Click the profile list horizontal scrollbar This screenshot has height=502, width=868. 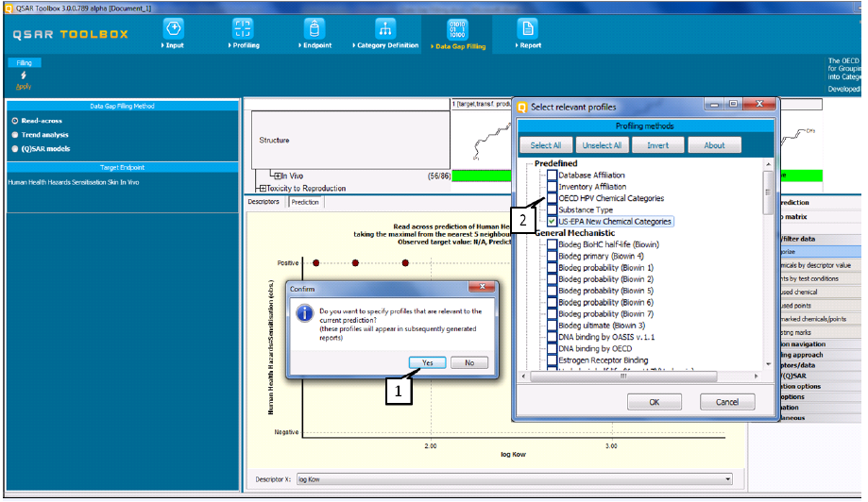coord(623,376)
